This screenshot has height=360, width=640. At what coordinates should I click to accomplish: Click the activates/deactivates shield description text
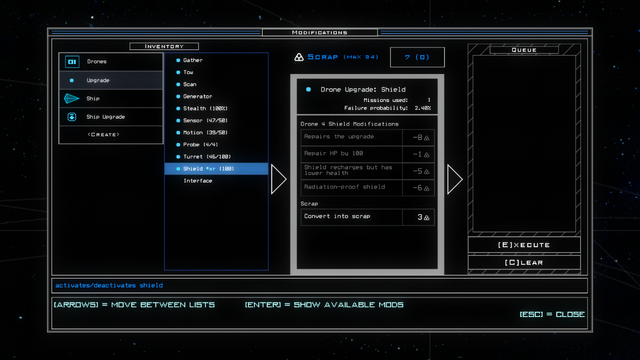point(109,285)
